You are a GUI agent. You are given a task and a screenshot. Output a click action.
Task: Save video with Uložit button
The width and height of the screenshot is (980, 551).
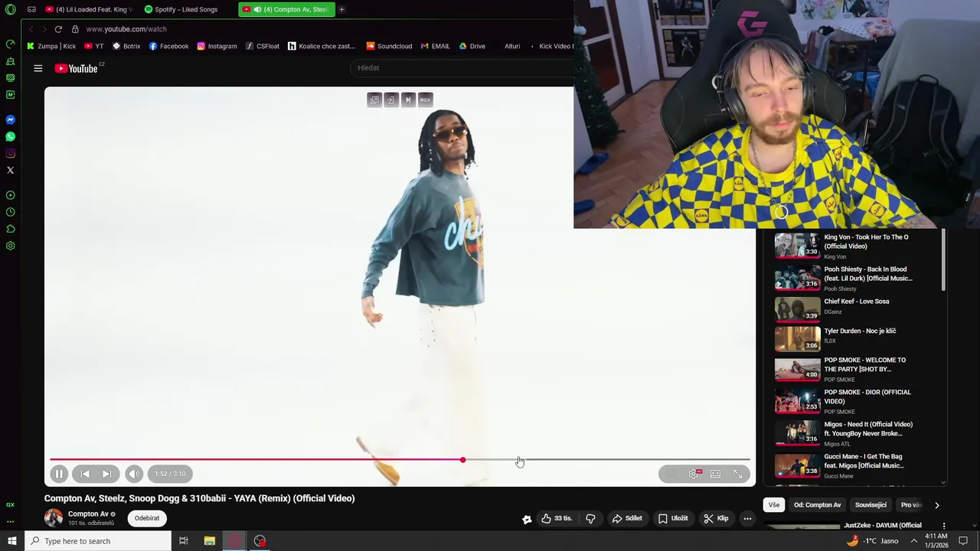pos(673,518)
